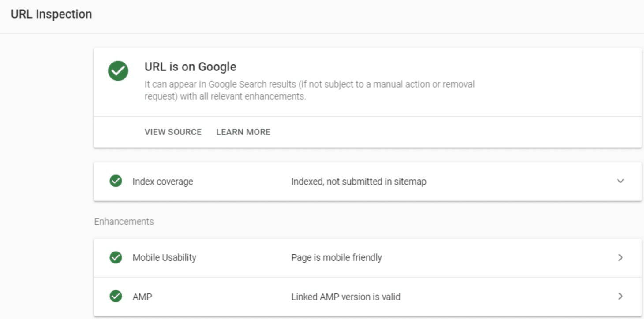Viewport: 644px width, 319px height.
Task: Click the large green checkmark beside URL is on Google
Action: [118, 71]
